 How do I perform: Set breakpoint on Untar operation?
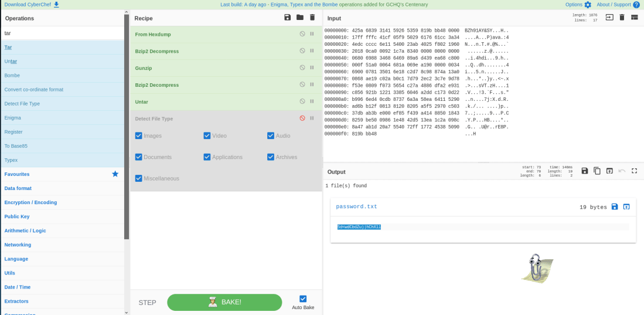[312, 101]
